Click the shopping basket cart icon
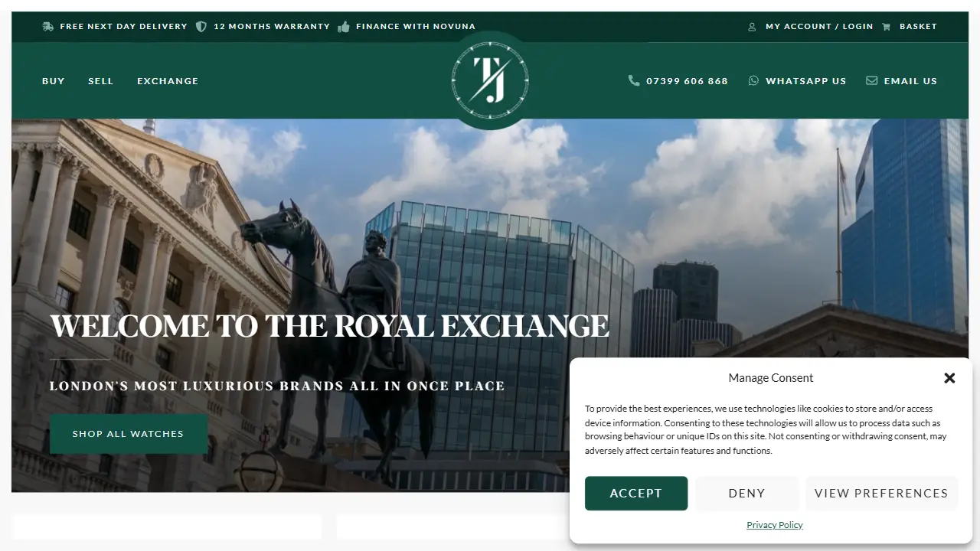The width and height of the screenshot is (980, 551). pos(886,26)
